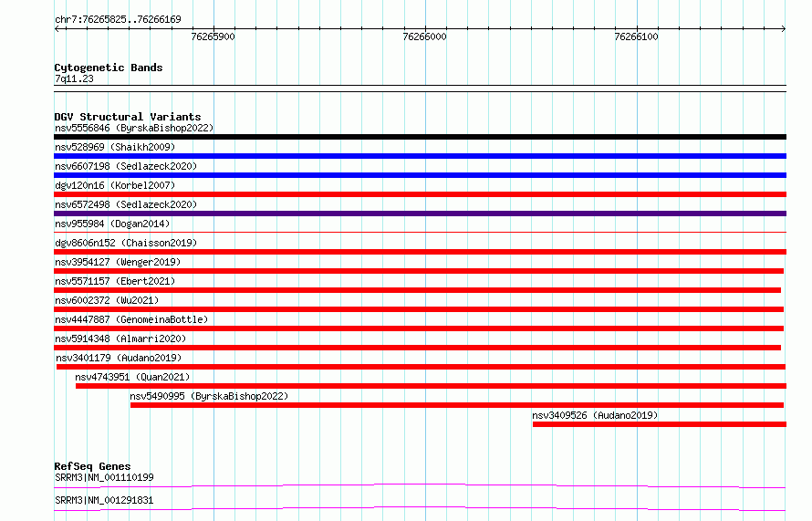
Task: Open nsv6607198 (Sedlazeck2020) variant label
Action: (126, 166)
